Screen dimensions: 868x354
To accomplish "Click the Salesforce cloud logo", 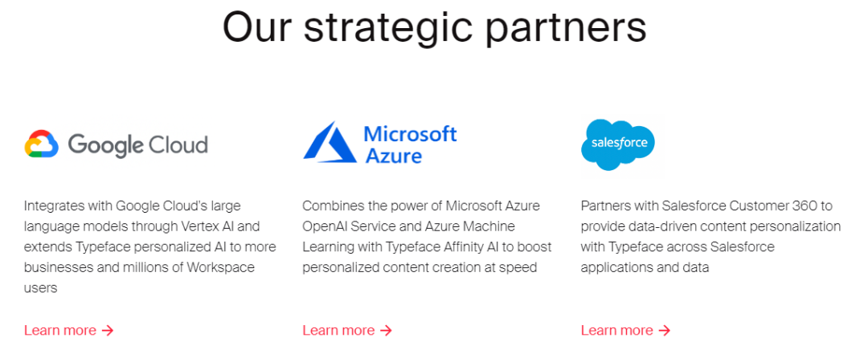I will tap(618, 144).
